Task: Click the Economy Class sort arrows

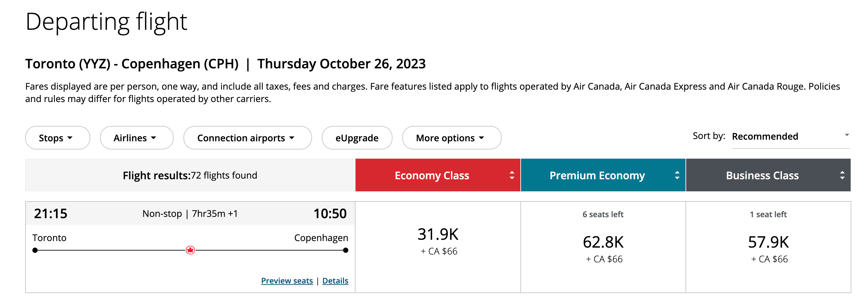Action: 512,175
